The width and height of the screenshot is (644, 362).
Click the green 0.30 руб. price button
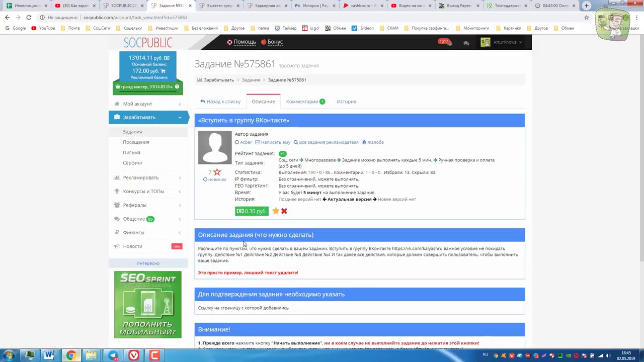click(x=252, y=211)
